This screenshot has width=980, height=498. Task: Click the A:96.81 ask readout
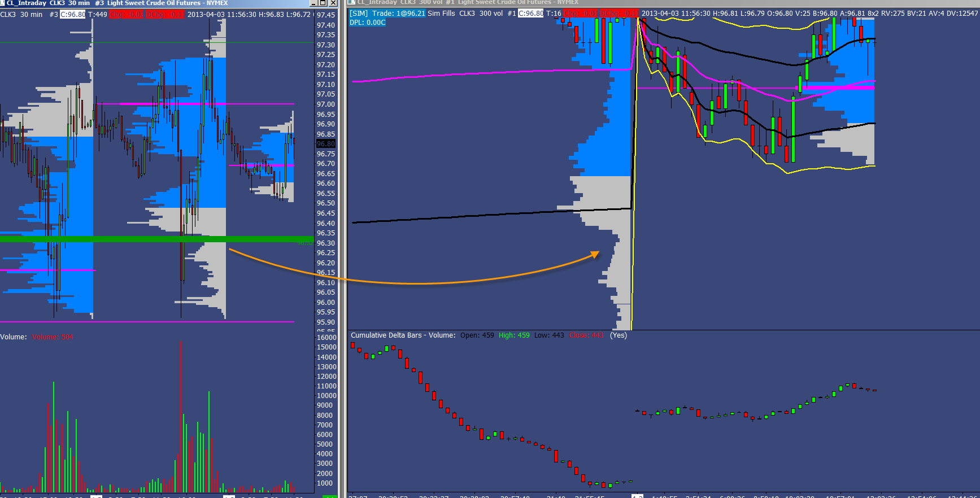(853, 14)
